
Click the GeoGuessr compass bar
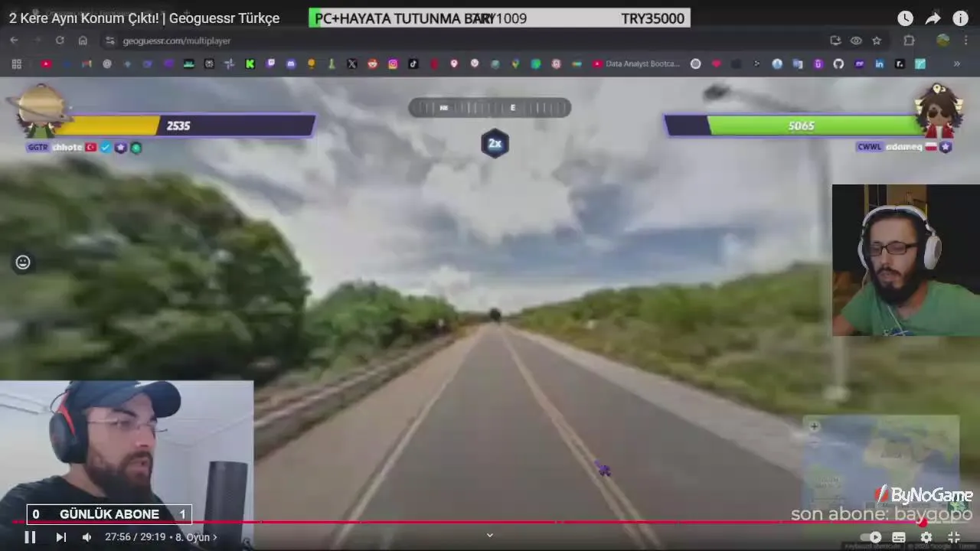[x=490, y=108]
